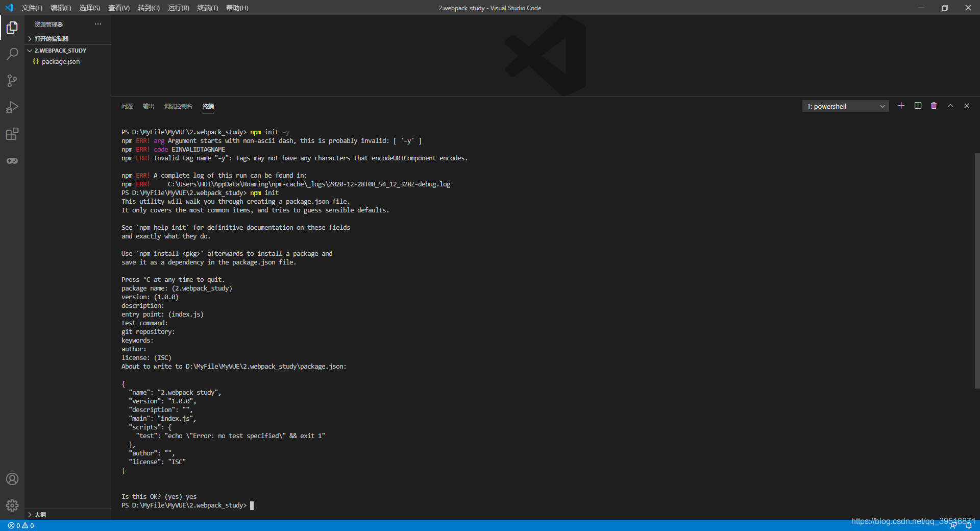Open the Search view in activity bar
The width and height of the screenshot is (980, 531).
click(x=12, y=54)
